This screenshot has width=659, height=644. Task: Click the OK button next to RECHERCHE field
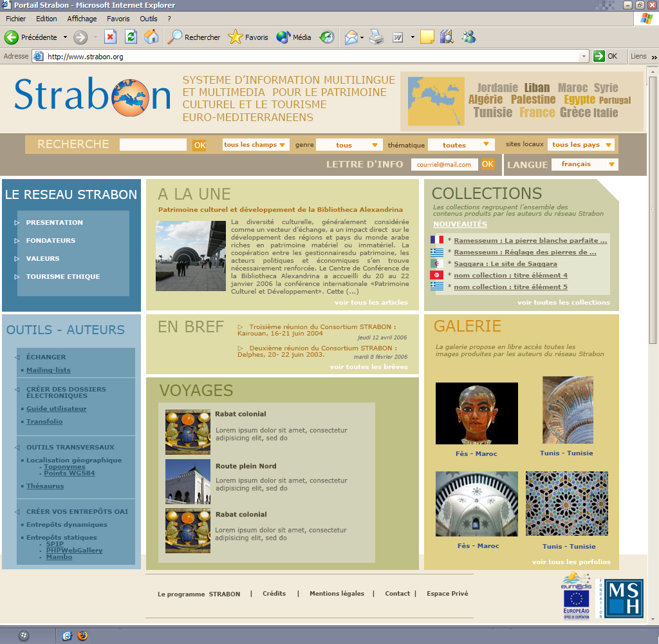click(200, 145)
